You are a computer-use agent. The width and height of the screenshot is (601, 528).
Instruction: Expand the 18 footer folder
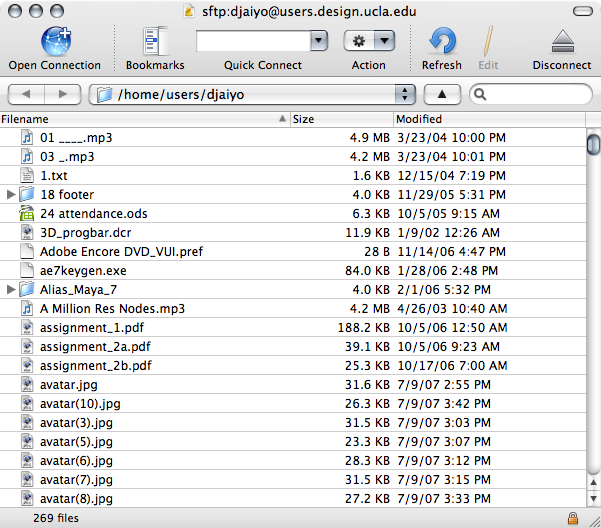[11, 194]
